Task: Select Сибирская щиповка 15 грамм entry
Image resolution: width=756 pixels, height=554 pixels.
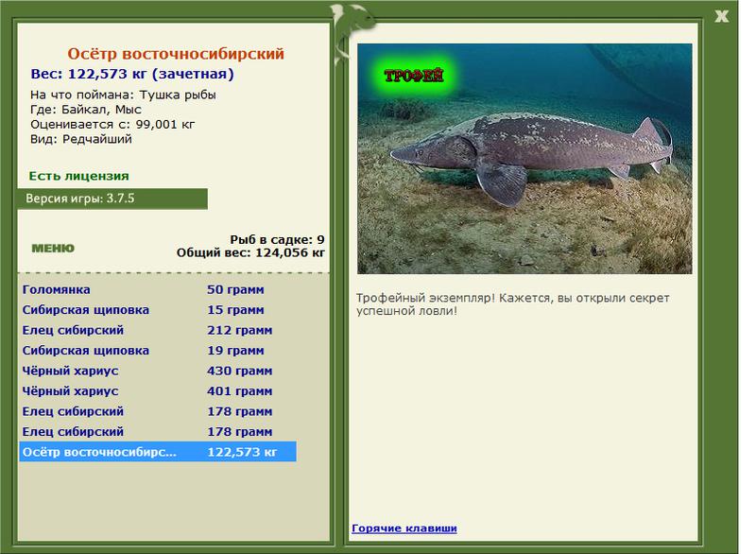Action: (158, 310)
